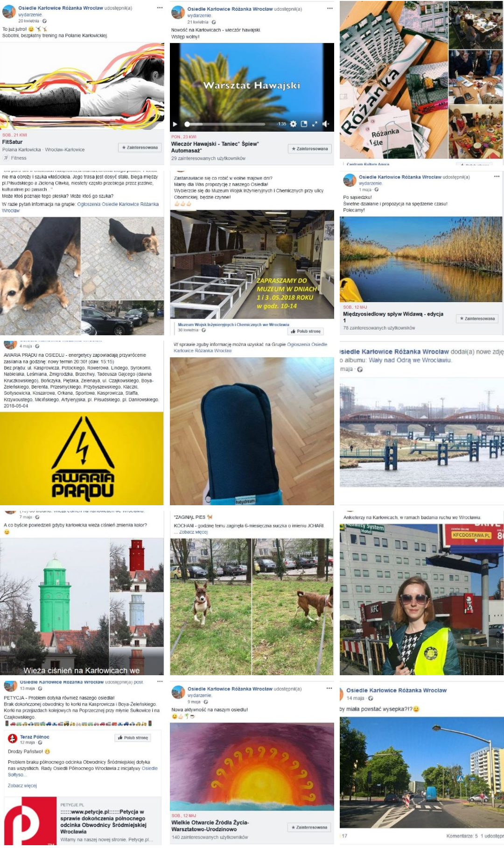Open video quality settings gear
Image resolution: width=504 pixels, height=848 pixels.
tap(293, 124)
